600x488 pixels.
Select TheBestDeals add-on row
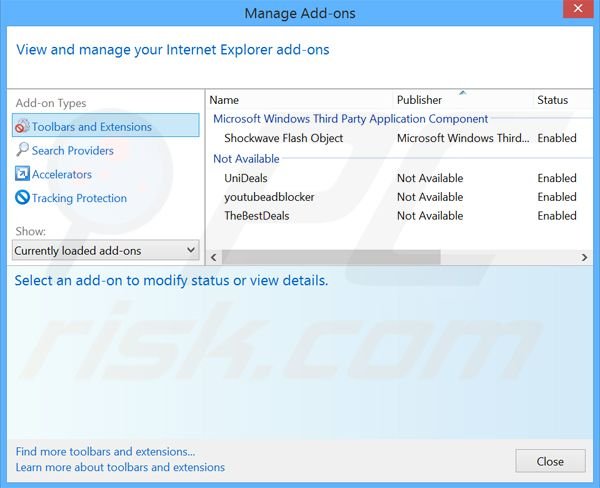[400, 215]
